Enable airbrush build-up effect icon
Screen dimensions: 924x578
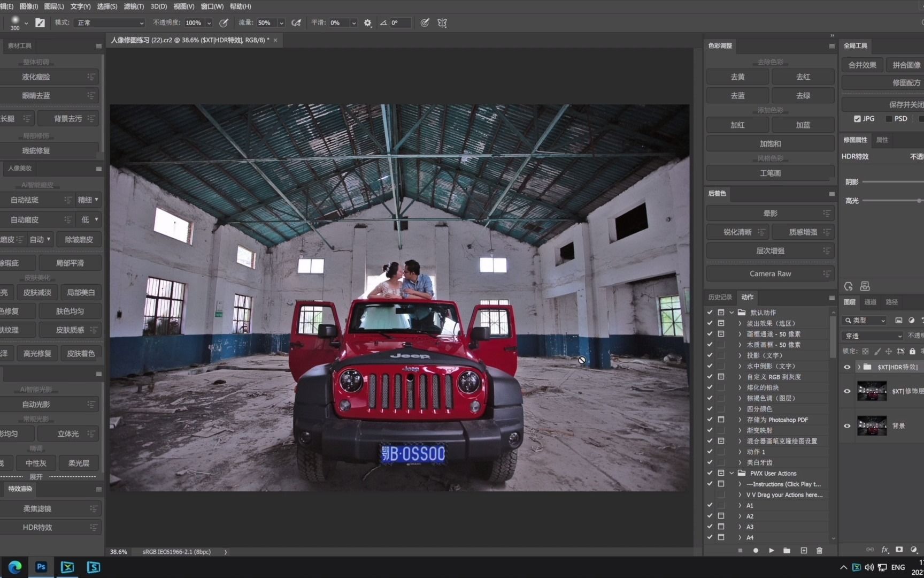(296, 23)
